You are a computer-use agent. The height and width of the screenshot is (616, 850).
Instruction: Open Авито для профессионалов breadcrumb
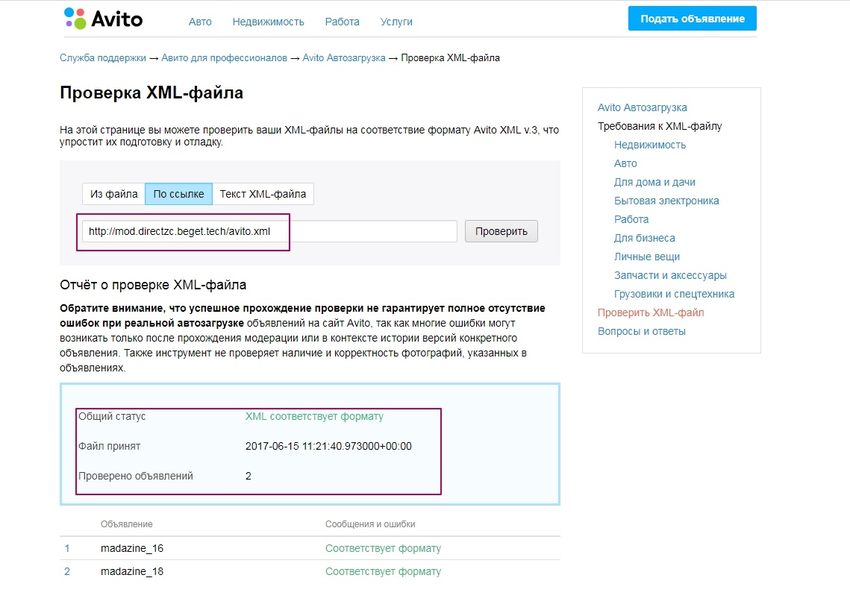point(225,58)
